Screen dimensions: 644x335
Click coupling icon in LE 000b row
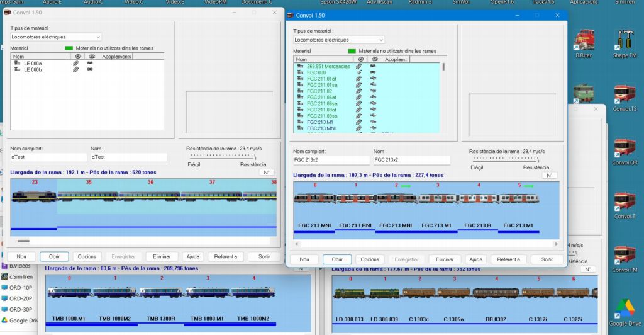click(x=90, y=69)
